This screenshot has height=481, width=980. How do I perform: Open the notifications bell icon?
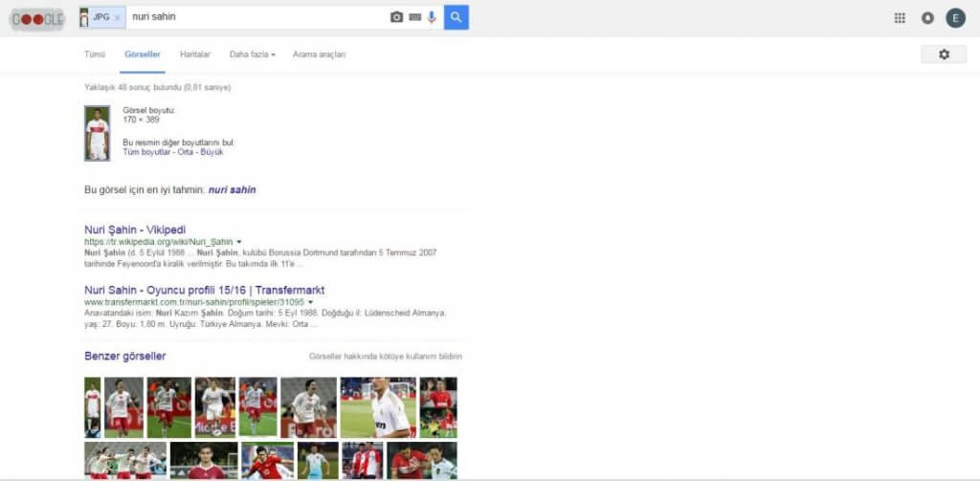[927, 18]
